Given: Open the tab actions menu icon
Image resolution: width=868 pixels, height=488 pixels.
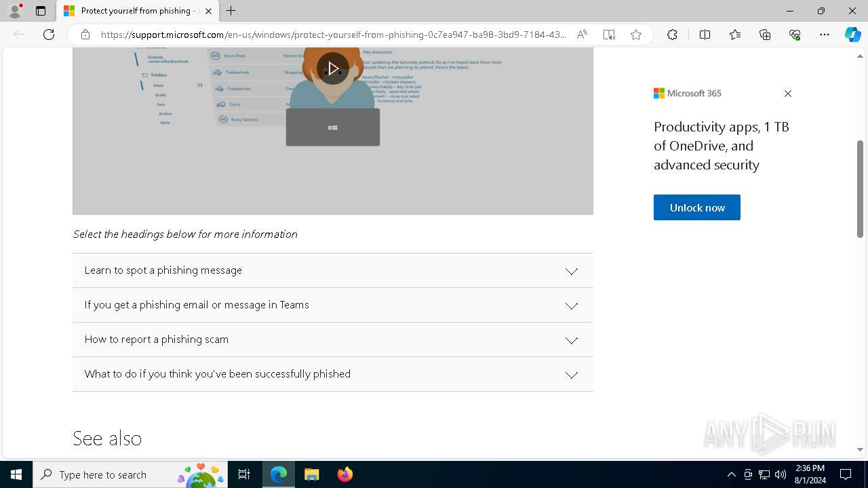Looking at the screenshot, I should coord(41,11).
